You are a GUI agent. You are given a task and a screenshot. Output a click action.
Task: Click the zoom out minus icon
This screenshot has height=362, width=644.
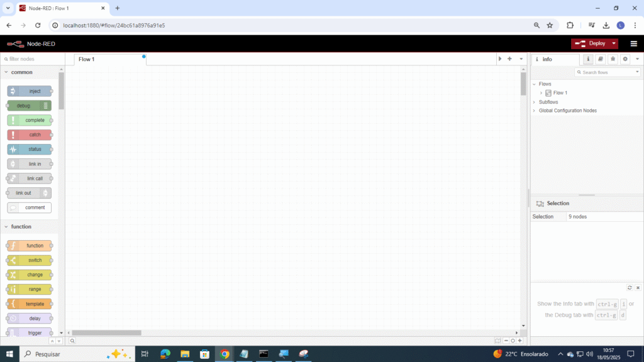click(506, 341)
